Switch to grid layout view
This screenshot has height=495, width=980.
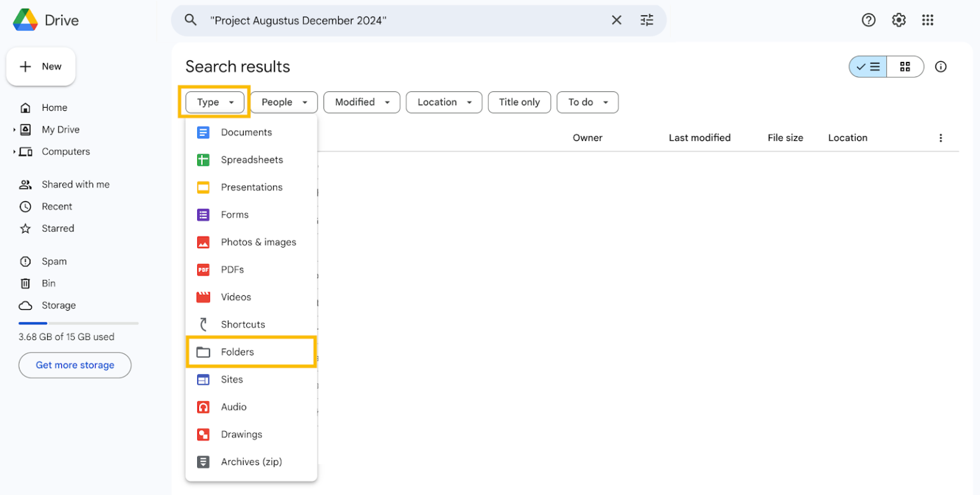click(905, 67)
